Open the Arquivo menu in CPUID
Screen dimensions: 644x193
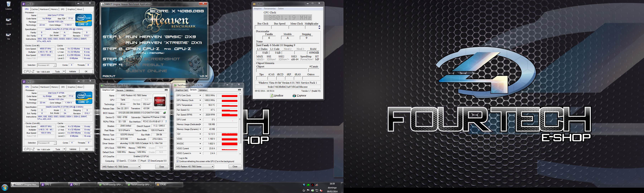258,9
